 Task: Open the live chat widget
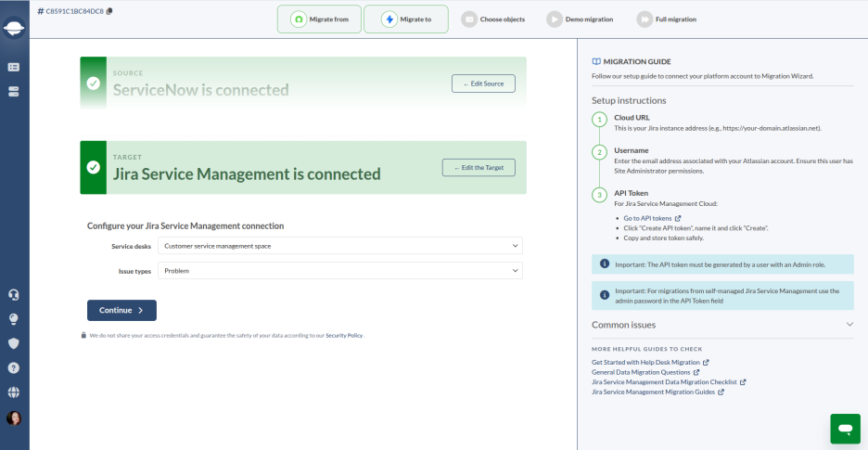pyautogui.click(x=845, y=429)
